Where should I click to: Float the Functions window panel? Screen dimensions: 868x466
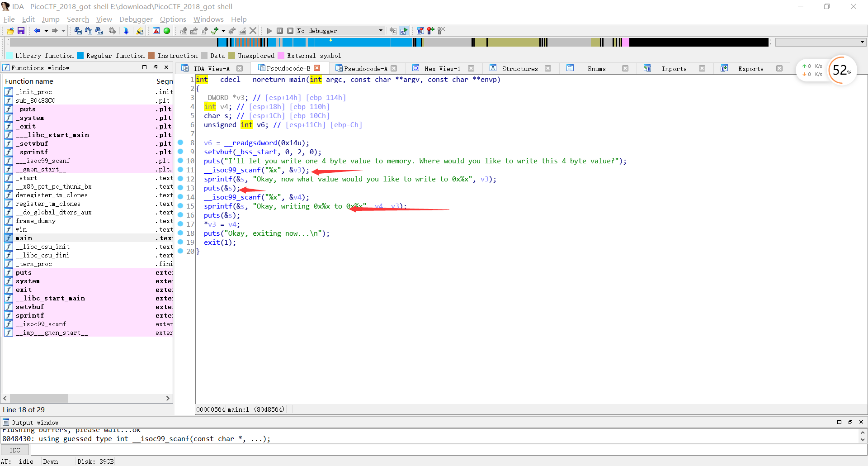[x=156, y=67]
